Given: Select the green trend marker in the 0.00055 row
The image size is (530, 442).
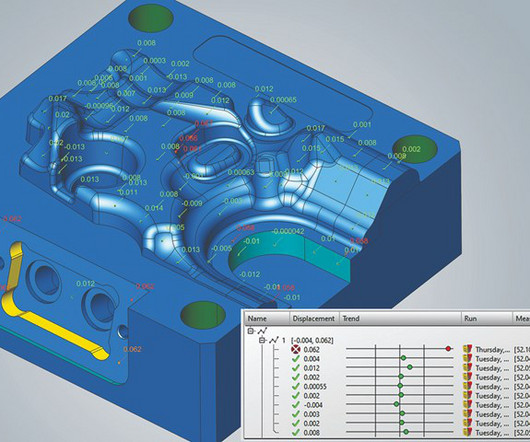Looking at the screenshot, I should 400,386.
